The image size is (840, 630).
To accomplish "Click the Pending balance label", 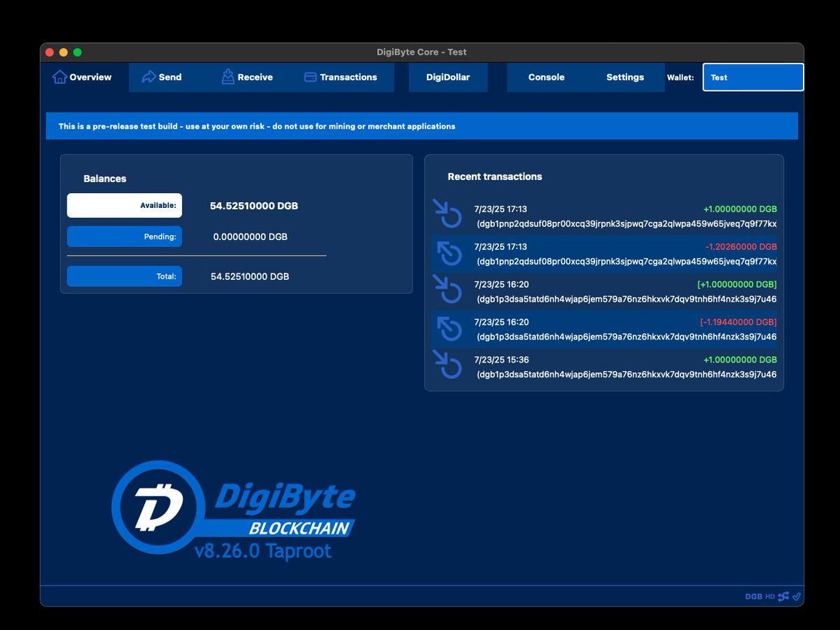I will pos(125,237).
